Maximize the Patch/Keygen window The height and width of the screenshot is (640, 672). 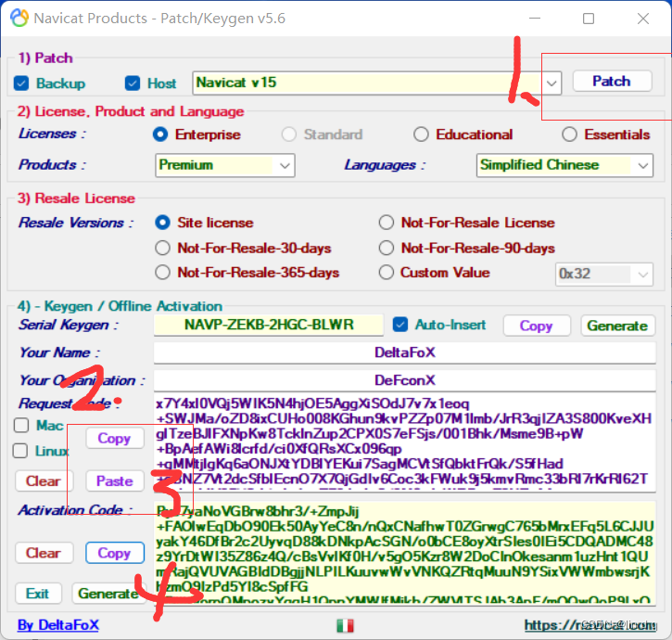(x=589, y=19)
